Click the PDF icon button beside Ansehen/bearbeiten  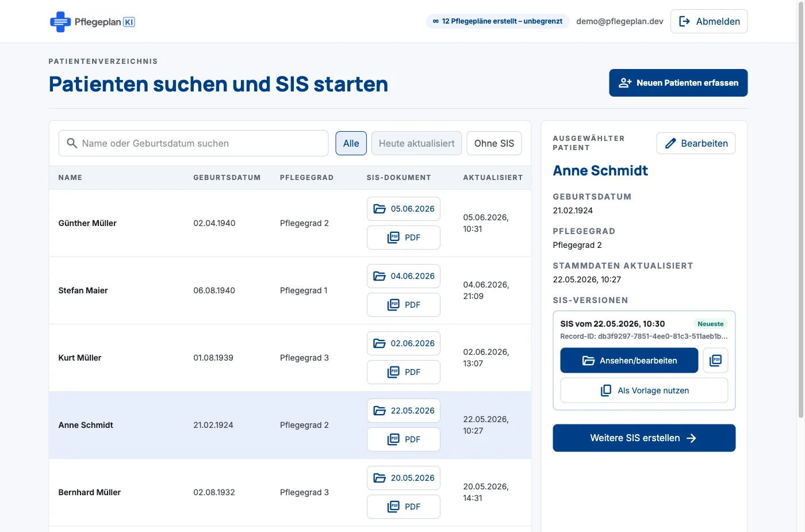[x=715, y=361]
